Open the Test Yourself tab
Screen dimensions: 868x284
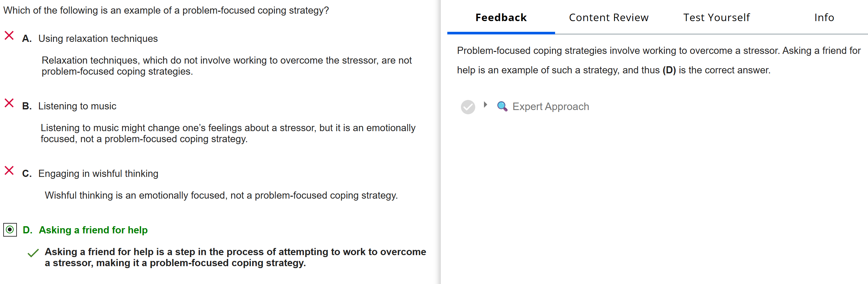(x=716, y=18)
